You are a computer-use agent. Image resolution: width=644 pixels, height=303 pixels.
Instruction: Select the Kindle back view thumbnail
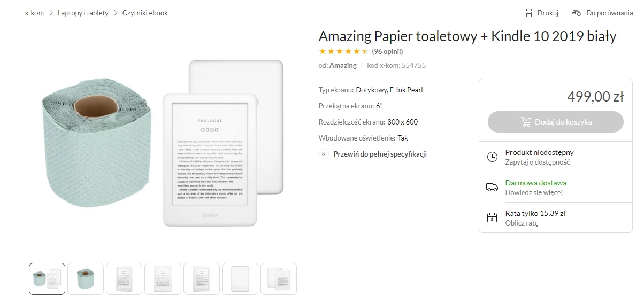coord(240,279)
